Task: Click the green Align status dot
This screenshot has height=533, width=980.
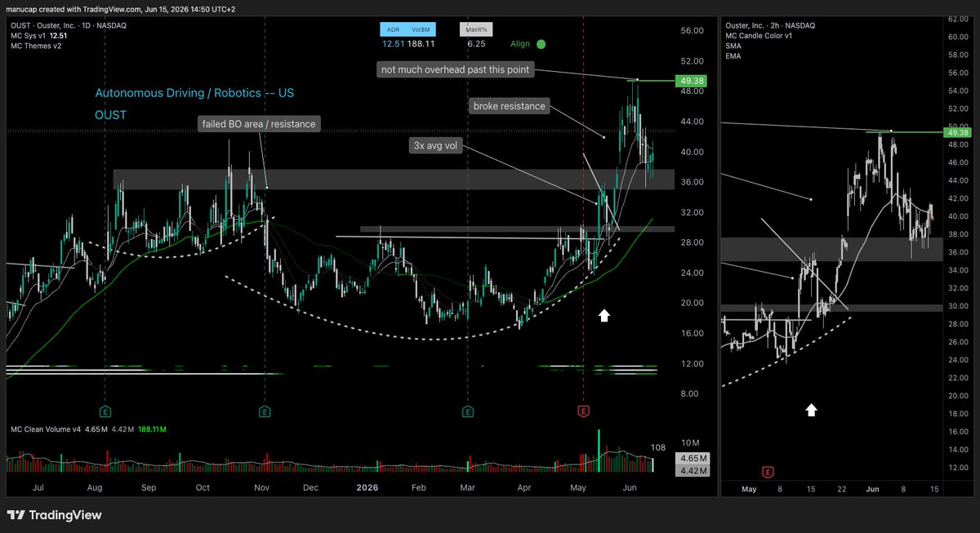Action: pos(541,45)
